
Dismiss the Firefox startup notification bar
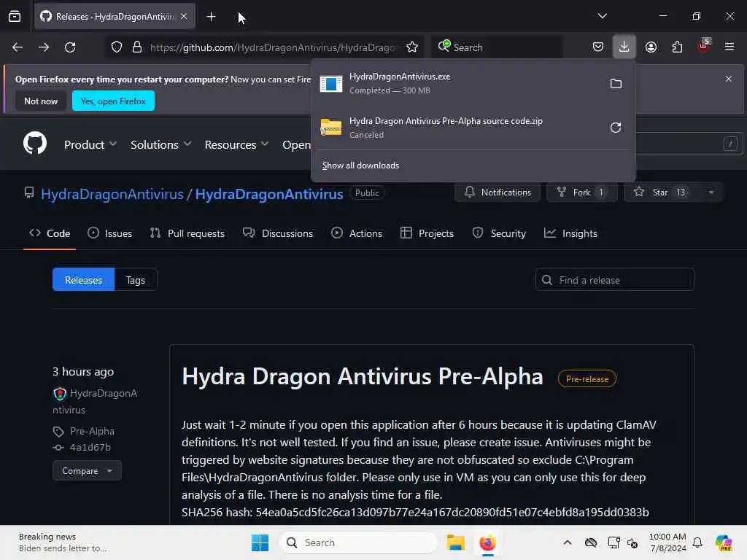pyautogui.click(x=729, y=79)
